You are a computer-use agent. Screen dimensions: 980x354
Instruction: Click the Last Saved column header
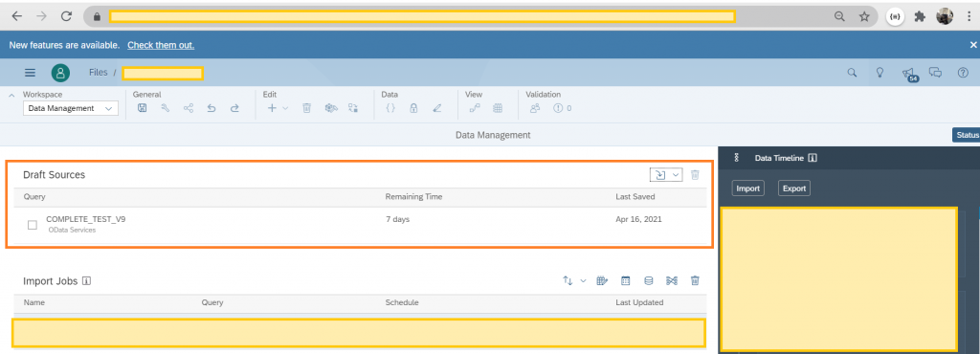tap(635, 197)
